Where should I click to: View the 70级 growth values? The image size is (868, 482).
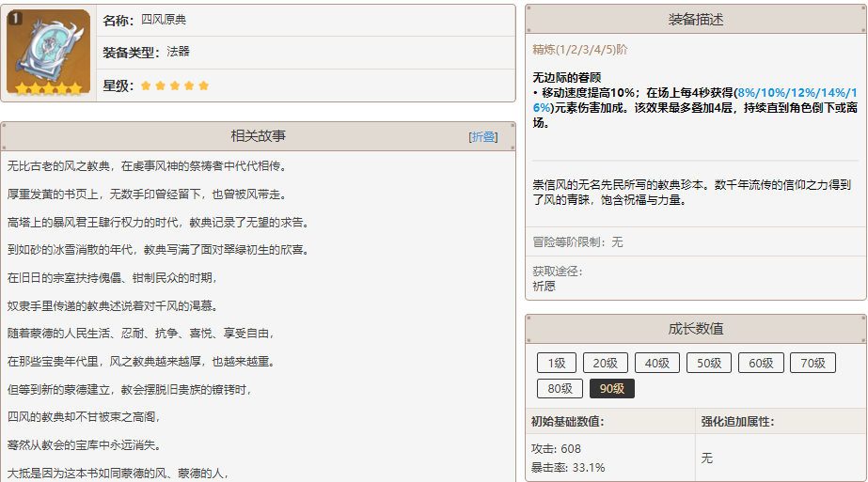click(x=813, y=363)
